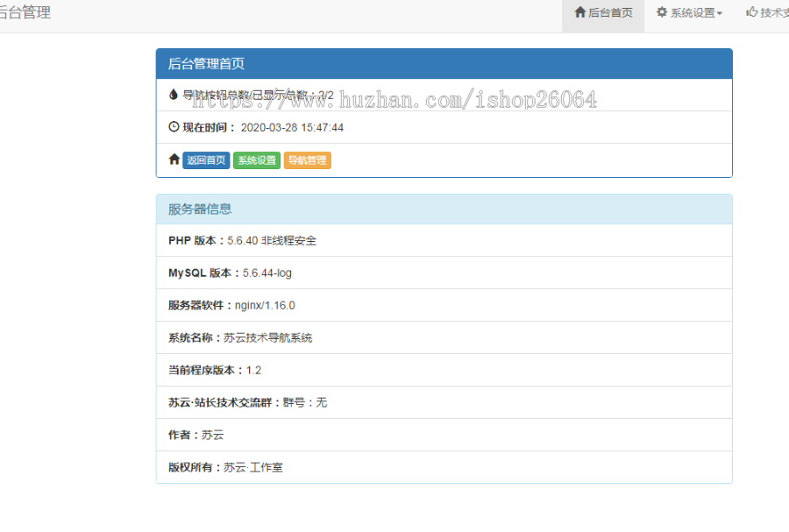Select the time value 2020-03-28 15:47:44
789x532 pixels.
[292, 128]
